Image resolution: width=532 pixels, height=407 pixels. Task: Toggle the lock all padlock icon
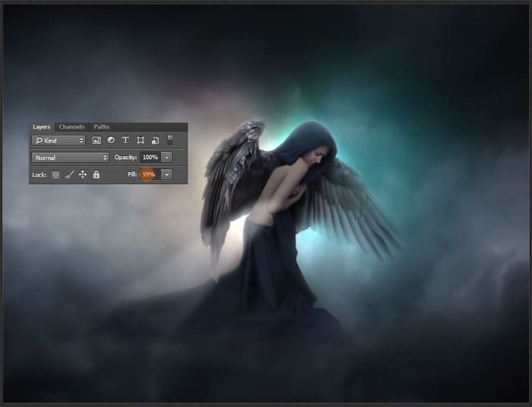pos(97,175)
